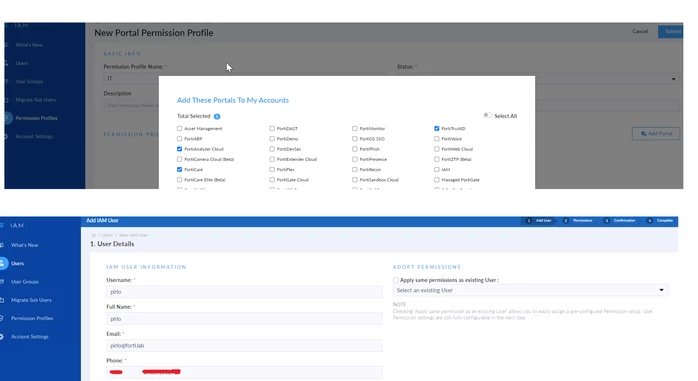
Task: Check the FortiFlex portal checkbox
Action: point(272,170)
